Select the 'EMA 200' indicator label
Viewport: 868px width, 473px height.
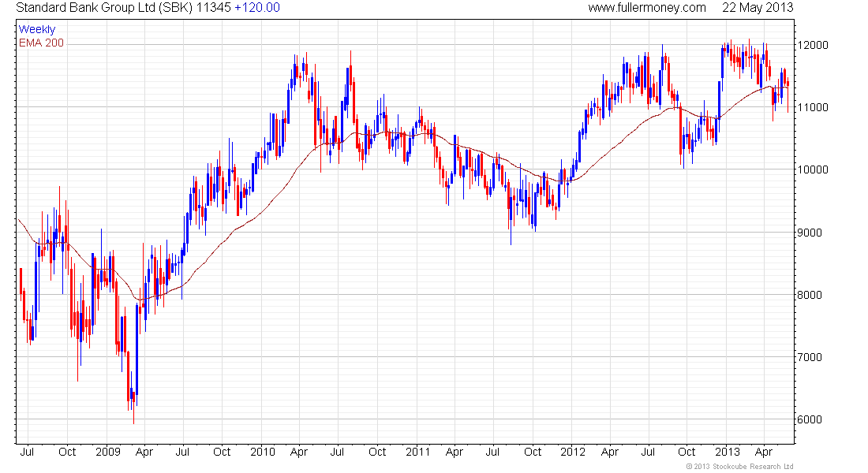(x=42, y=43)
